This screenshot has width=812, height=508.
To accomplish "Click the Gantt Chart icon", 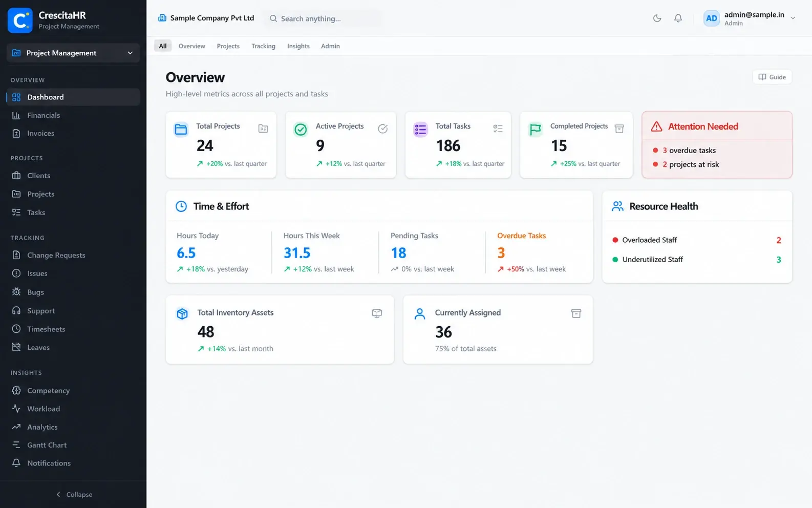I will pyautogui.click(x=16, y=445).
